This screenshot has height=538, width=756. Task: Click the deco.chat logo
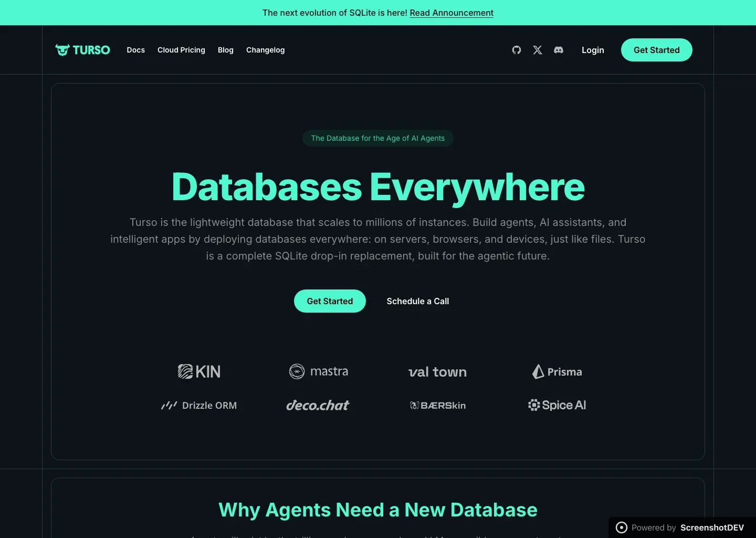click(x=318, y=405)
